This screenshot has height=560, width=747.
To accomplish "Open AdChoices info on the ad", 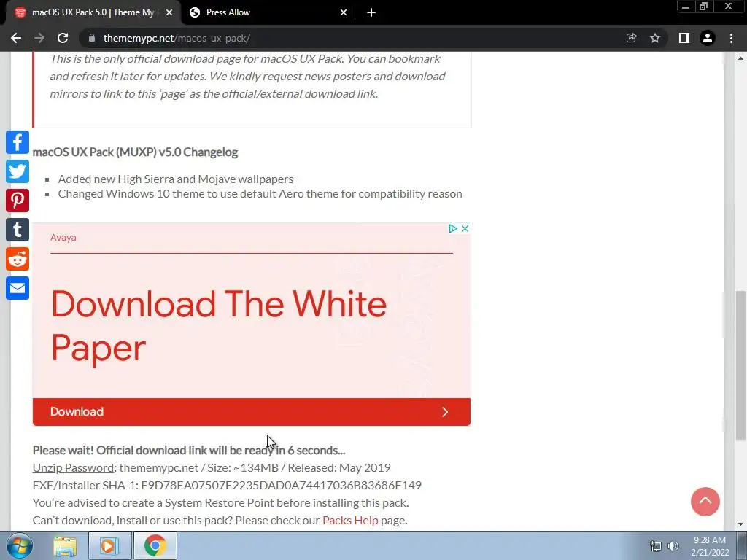I will (452, 228).
